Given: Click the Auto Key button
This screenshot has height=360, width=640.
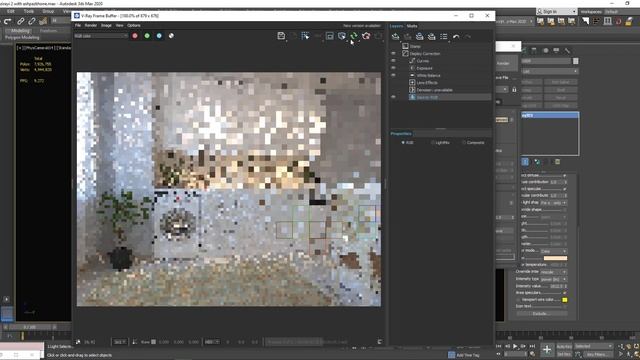Looking at the screenshot, I should pyautogui.click(x=564, y=347).
